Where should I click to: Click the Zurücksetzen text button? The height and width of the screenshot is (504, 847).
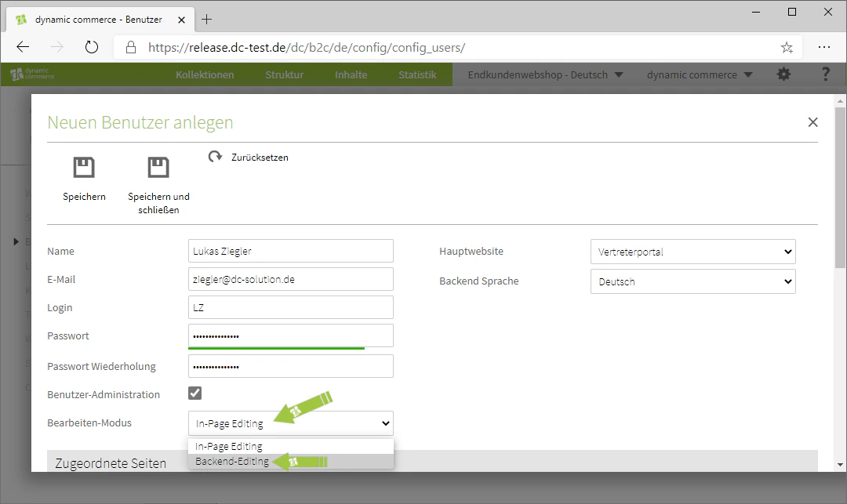tap(260, 157)
